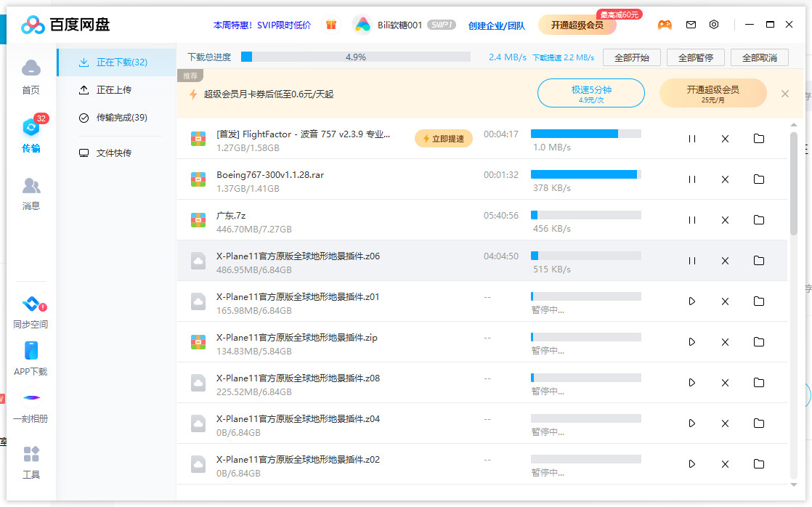Resume the X-Plane11 z04 download
812x507 pixels.
point(692,423)
